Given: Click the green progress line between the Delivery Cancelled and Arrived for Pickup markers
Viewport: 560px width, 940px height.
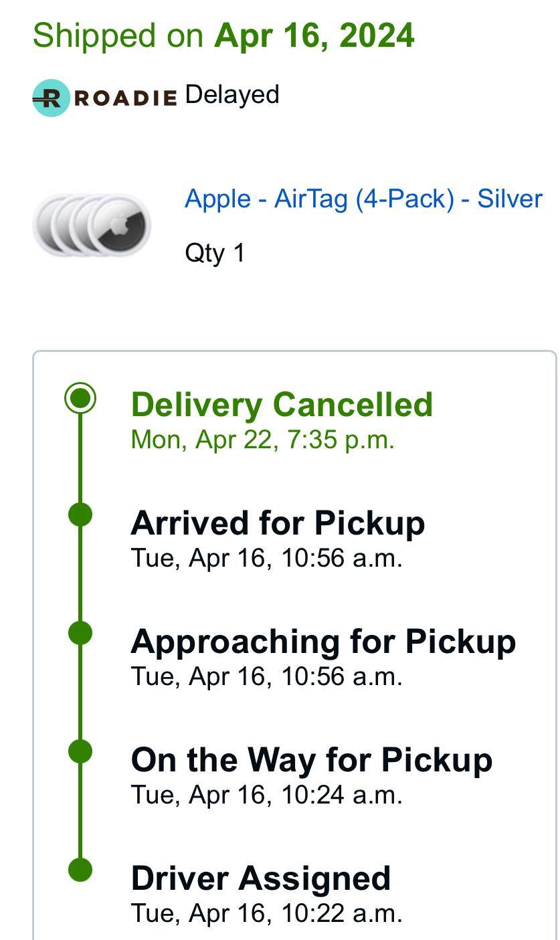Looking at the screenshot, I should click(80, 458).
